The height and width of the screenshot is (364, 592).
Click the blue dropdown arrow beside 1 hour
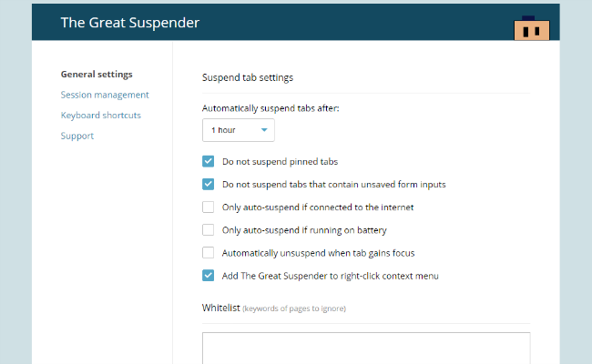pyautogui.click(x=264, y=130)
